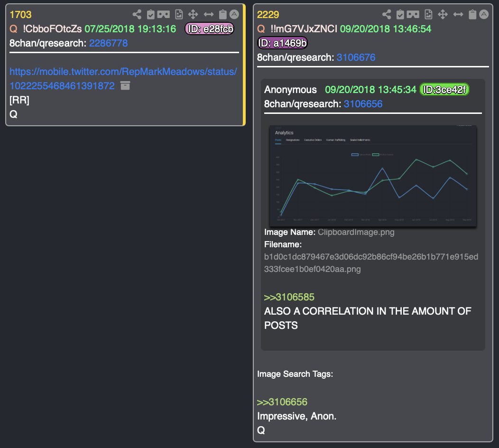Click the Image Search Tags label
Screen dimensions: 499x448
click(295, 374)
